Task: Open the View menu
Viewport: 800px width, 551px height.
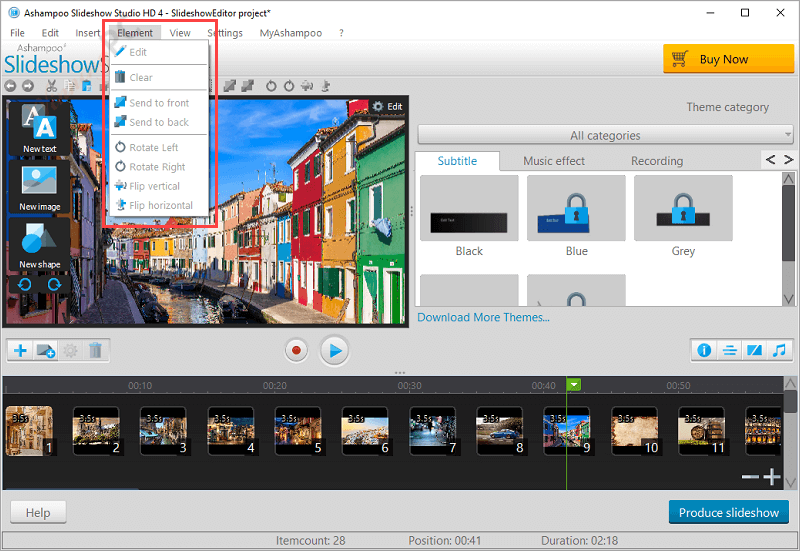Action: (x=180, y=33)
